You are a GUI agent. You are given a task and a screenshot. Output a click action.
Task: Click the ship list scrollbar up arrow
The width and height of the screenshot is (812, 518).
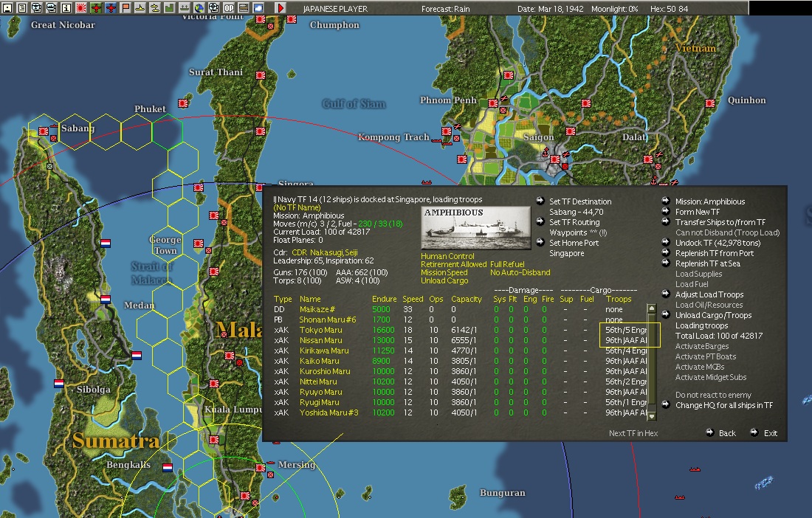point(652,308)
